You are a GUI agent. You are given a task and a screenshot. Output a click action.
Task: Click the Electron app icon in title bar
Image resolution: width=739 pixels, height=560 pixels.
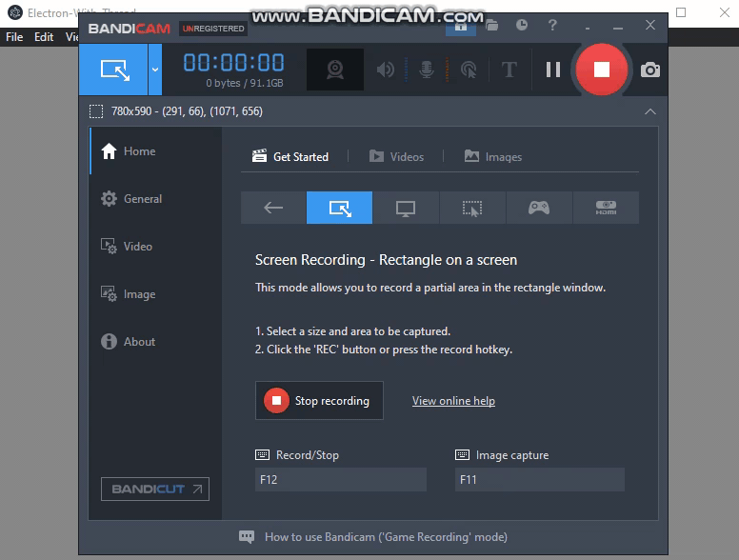[15, 12]
